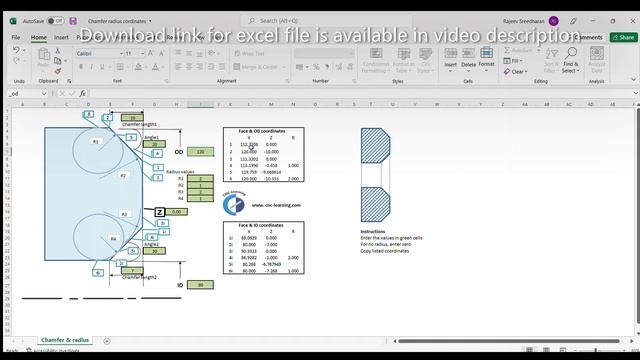The width and height of the screenshot is (640, 360).
Task: Expand the formula bar
Action: tap(635, 93)
